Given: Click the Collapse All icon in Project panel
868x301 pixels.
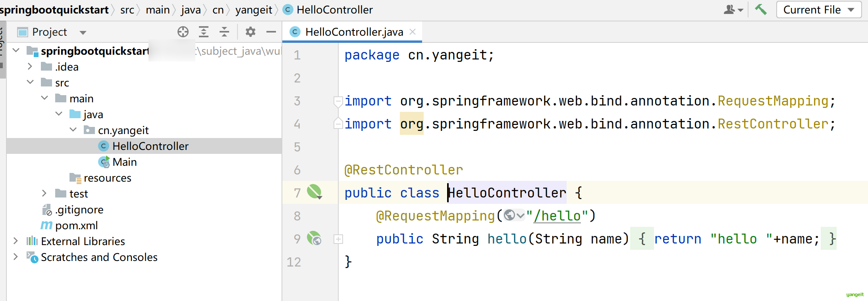Looking at the screenshot, I should coord(224,32).
